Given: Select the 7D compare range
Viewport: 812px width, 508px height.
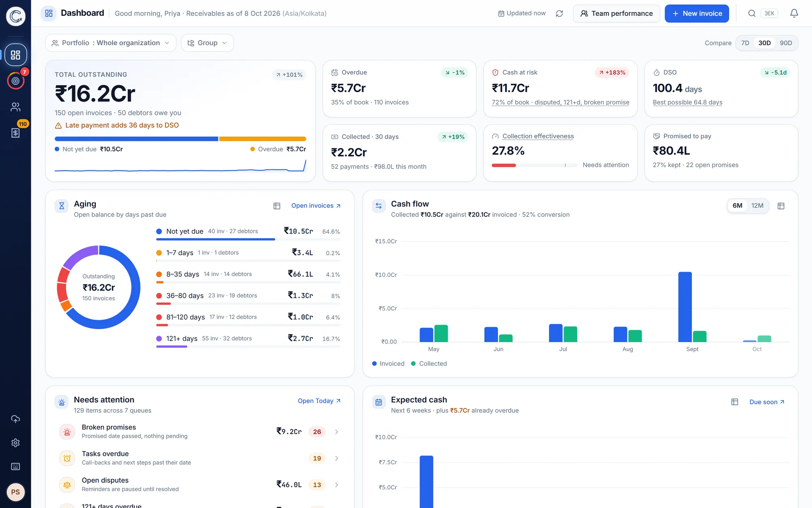Looking at the screenshot, I should (745, 43).
